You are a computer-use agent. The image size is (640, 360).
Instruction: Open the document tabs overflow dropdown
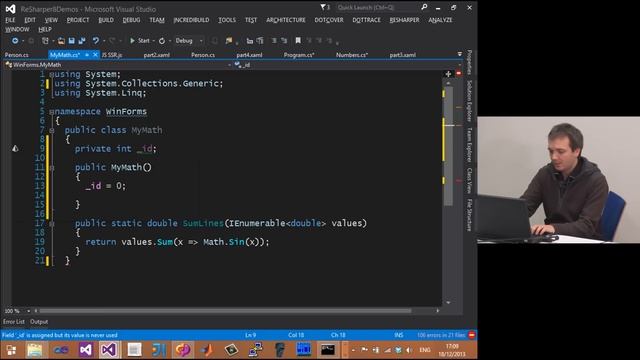[460, 54]
